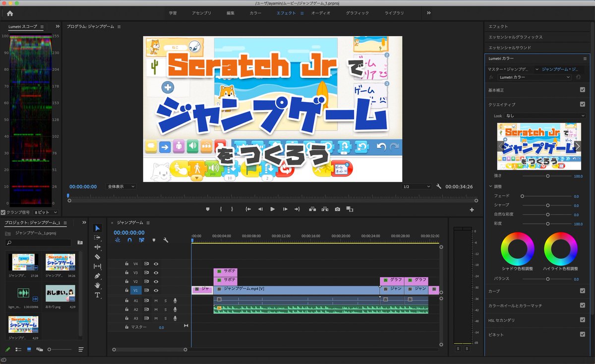Open the Look なし dropdown
The height and width of the screenshot is (364, 595).
tap(545, 116)
